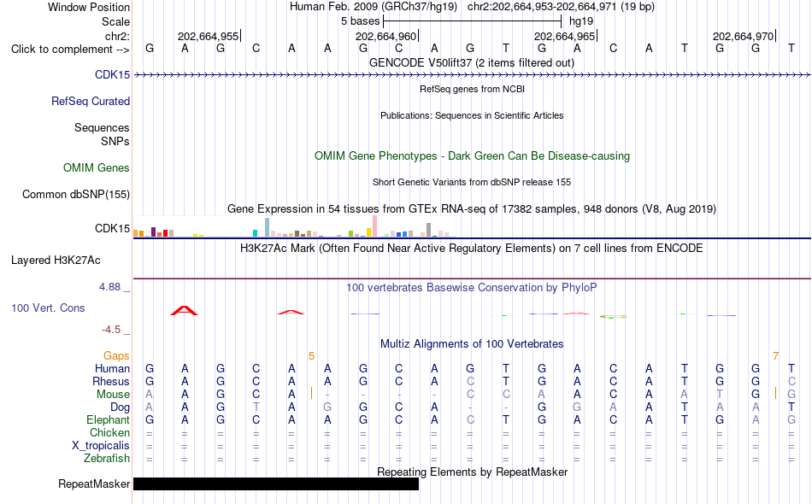Viewport: 812px width, 504px height.
Task: Click the OMIM Gene Phenotypes title
Action: click(473, 155)
